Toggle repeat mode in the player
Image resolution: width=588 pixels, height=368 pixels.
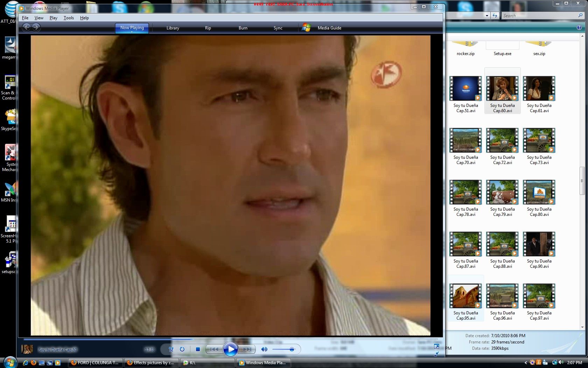[x=182, y=349]
